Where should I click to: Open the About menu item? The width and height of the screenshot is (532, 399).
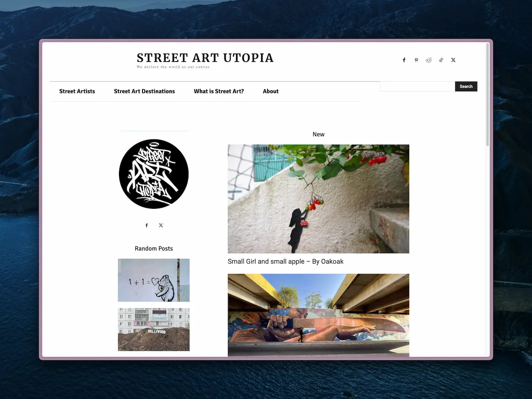[271, 91]
